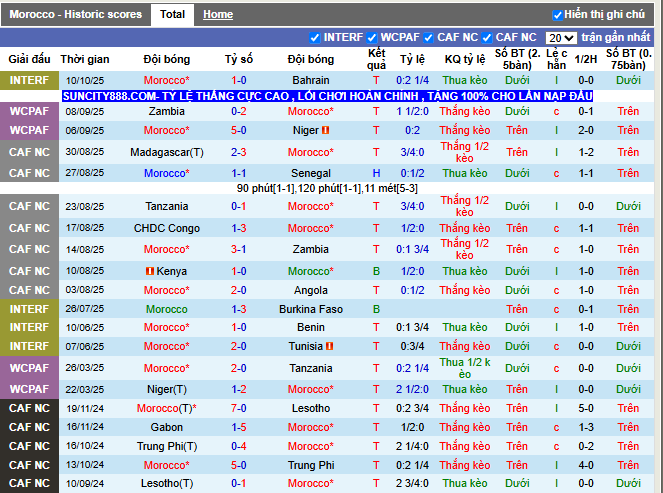The image size is (663, 493).
Task: Click the Kết quả column header
Action: click(376, 59)
